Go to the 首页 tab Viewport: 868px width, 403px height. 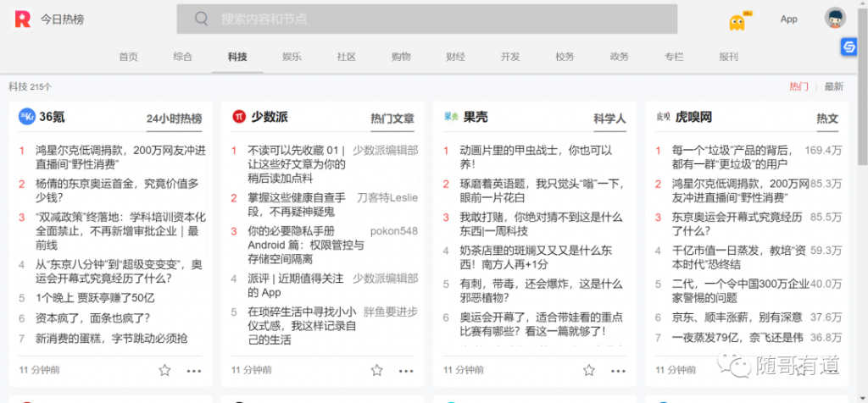[x=129, y=57]
